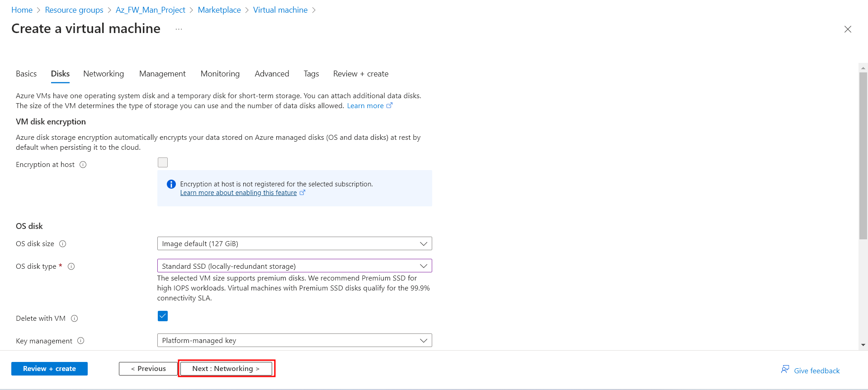Switch to the Networking tab
The height and width of the screenshot is (390, 868).
tap(104, 74)
